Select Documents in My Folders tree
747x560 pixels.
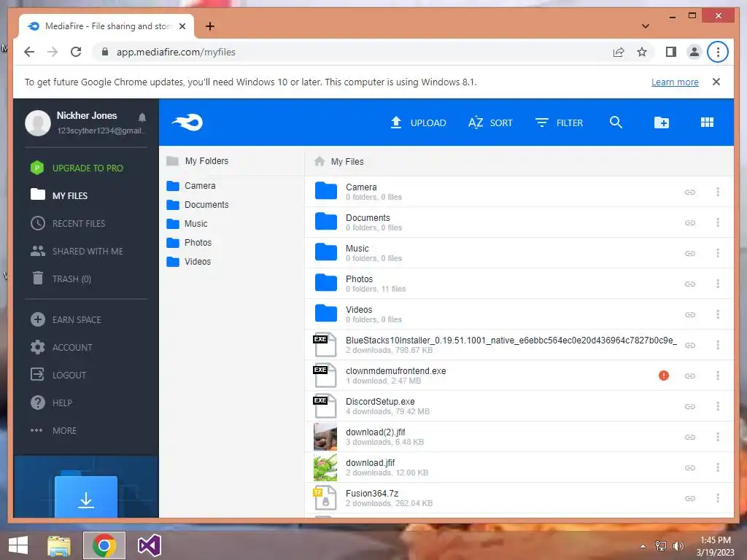click(198, 205)
